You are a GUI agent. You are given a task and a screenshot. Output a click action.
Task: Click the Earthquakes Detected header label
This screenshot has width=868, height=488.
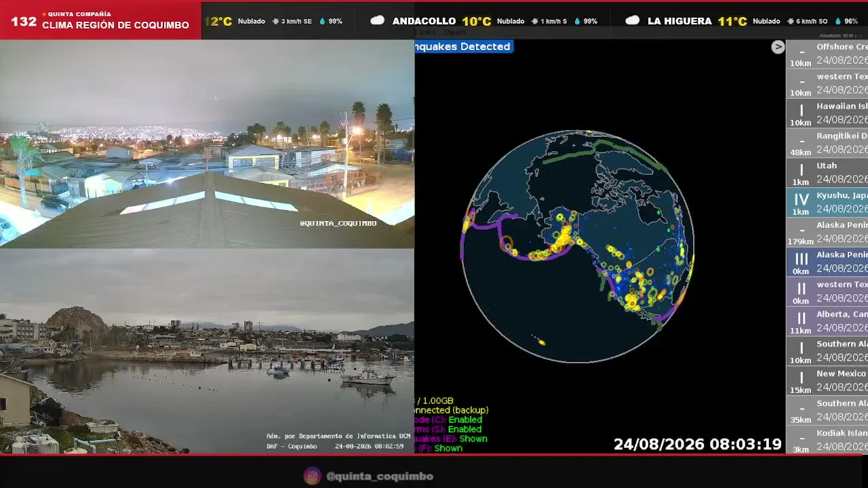coord(463,47)
